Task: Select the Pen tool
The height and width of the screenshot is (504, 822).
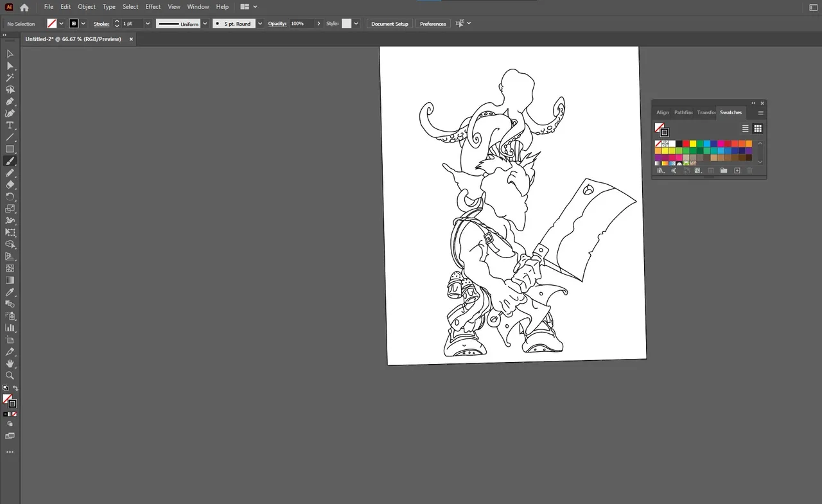Action: click(10, 101)
